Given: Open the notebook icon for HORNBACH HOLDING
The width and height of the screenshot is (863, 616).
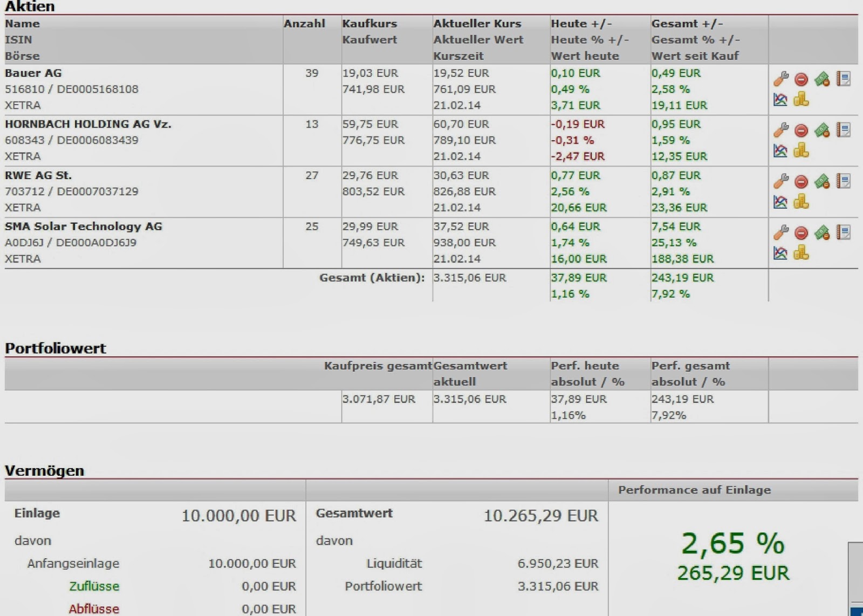Looking at the screenshot, I should (x=844, y=130).
